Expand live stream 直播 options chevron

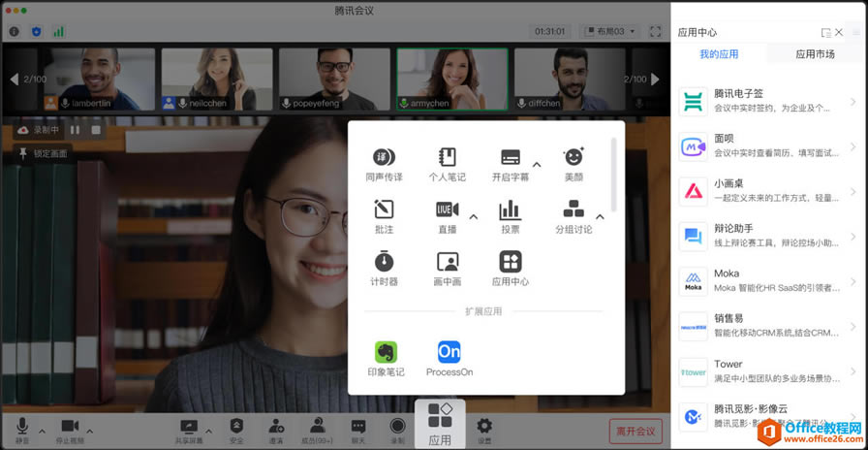(474, 216)
